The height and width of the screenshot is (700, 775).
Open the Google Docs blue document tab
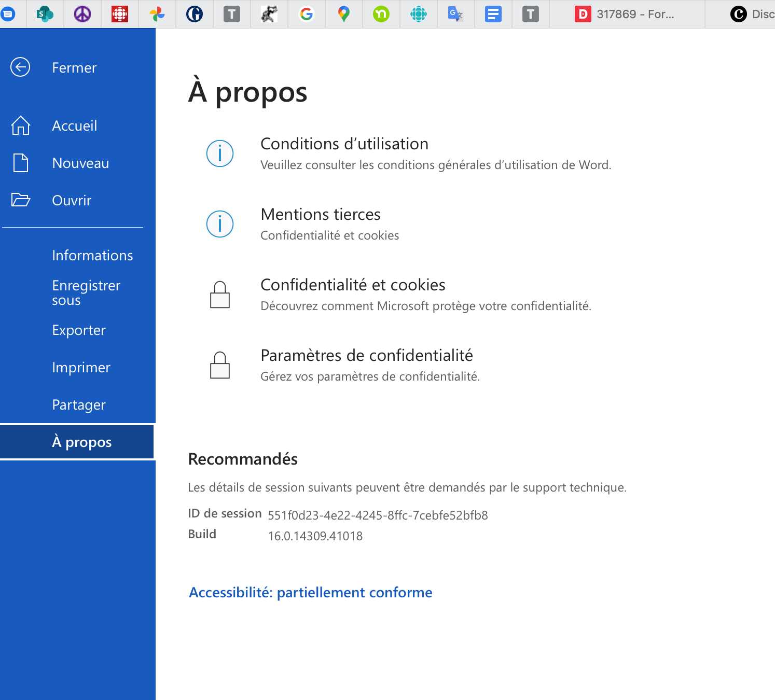click(x=493, y=14)
